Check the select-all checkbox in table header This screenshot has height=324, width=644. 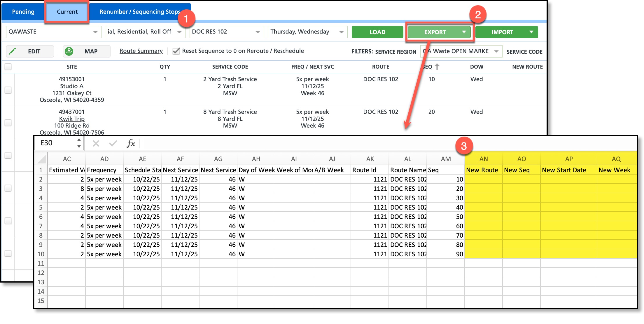pos(8,67)
